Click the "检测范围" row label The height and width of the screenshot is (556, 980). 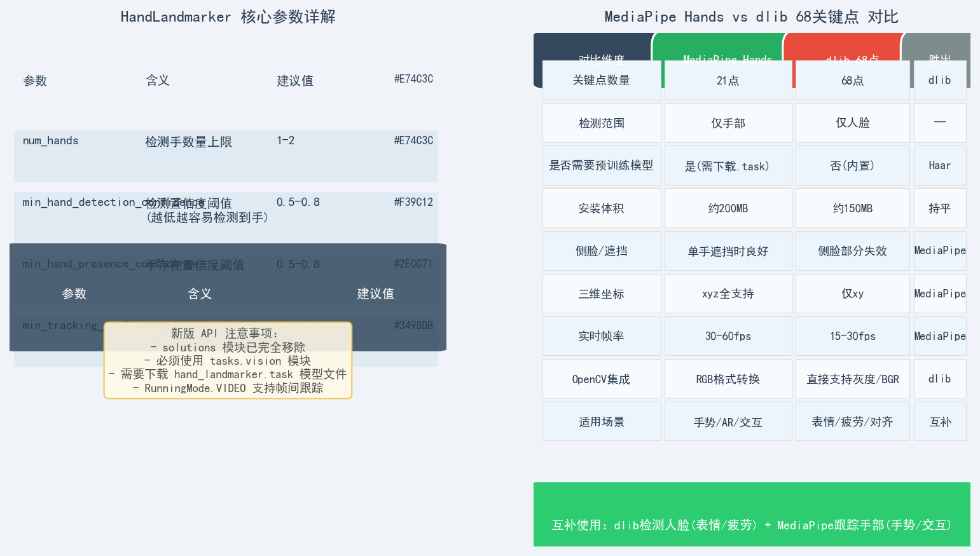point(602,123)
